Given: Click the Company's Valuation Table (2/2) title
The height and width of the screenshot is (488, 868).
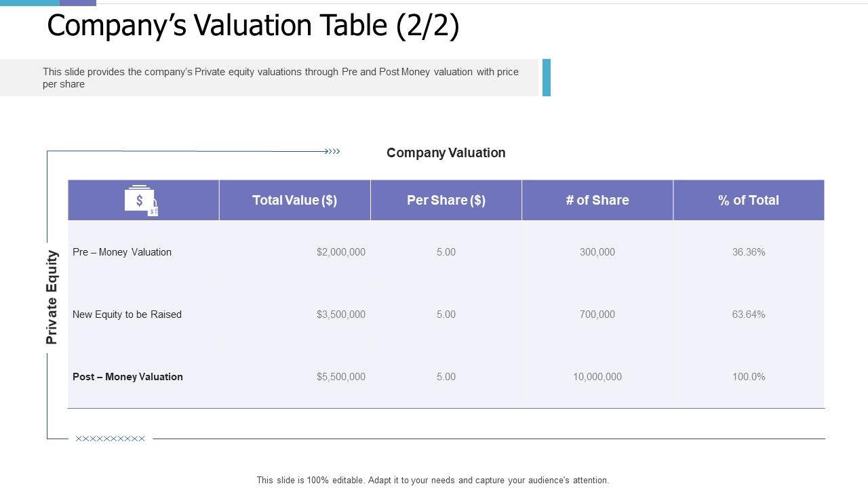Looking at the screenshot, I should [x=253, y=26].
